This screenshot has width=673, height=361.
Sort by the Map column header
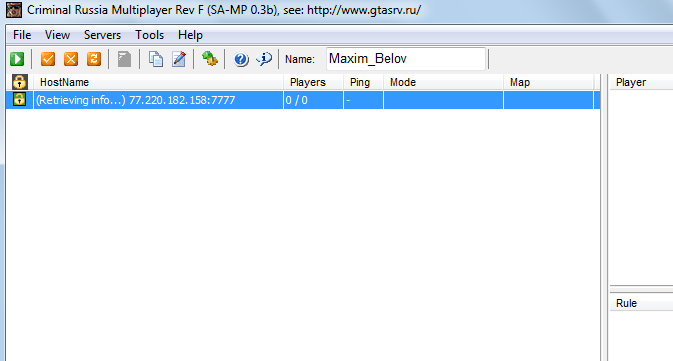click(549, 82)
